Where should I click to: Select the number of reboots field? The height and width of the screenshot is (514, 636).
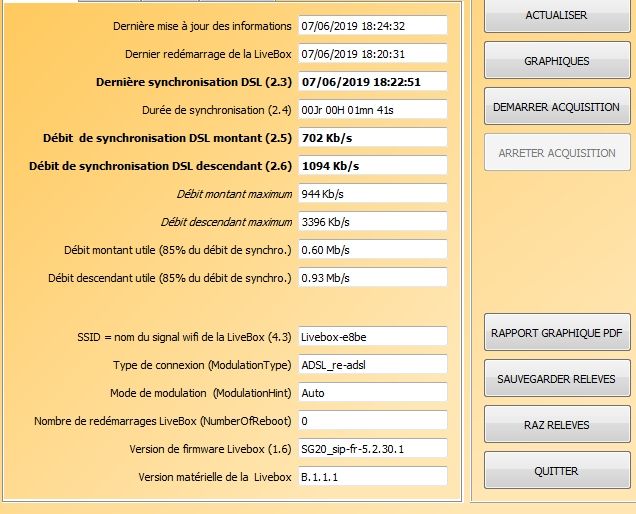[373, 420]
